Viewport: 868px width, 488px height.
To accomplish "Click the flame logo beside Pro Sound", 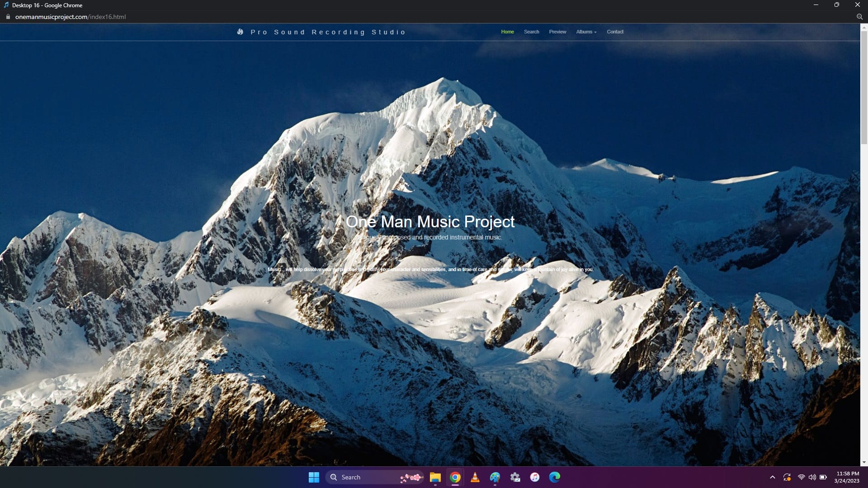I will 240,32.
